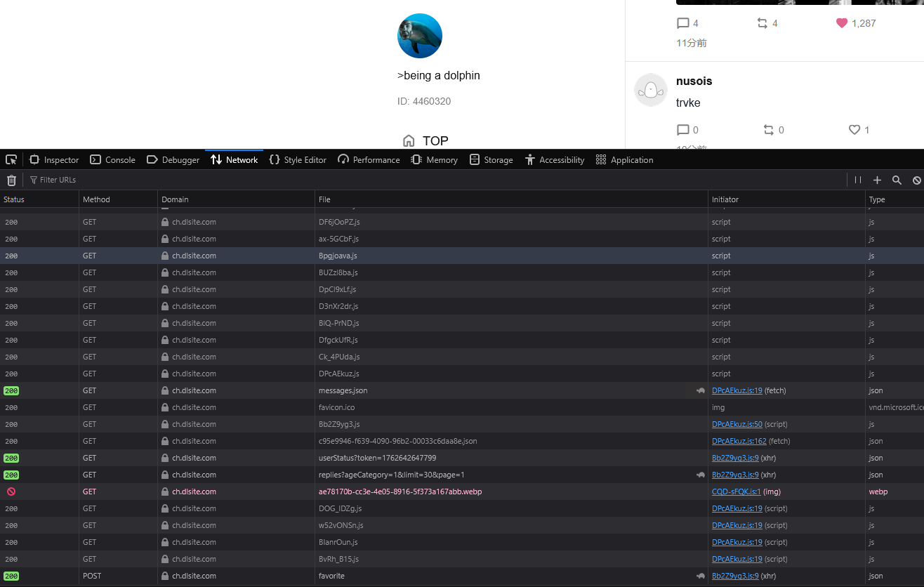Screen dimensions: 924x587
Task: Open the Storage tab
Action: [x=491, y=160]
